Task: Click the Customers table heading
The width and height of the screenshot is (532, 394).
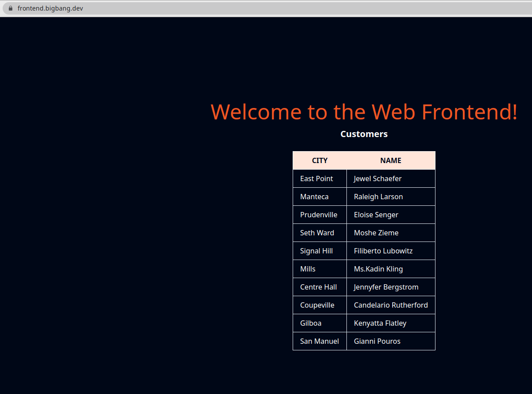Action: [x=364, y=134]
